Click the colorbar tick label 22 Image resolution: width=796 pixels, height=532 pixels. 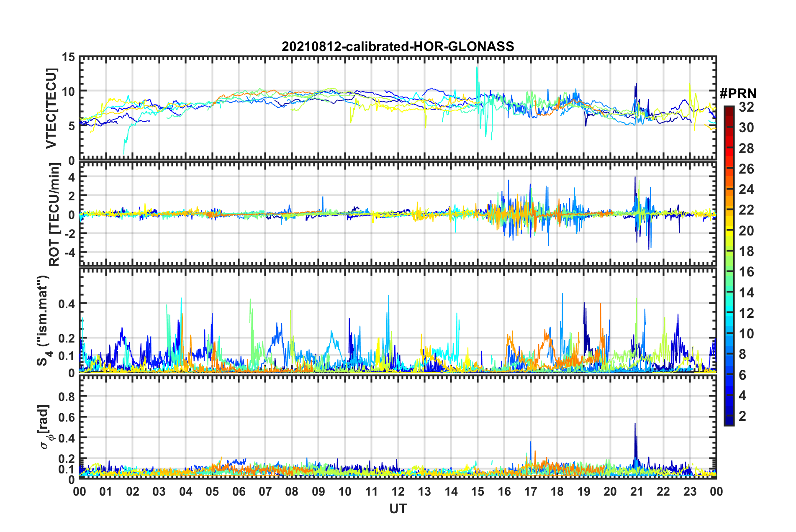tap(746, 210)
